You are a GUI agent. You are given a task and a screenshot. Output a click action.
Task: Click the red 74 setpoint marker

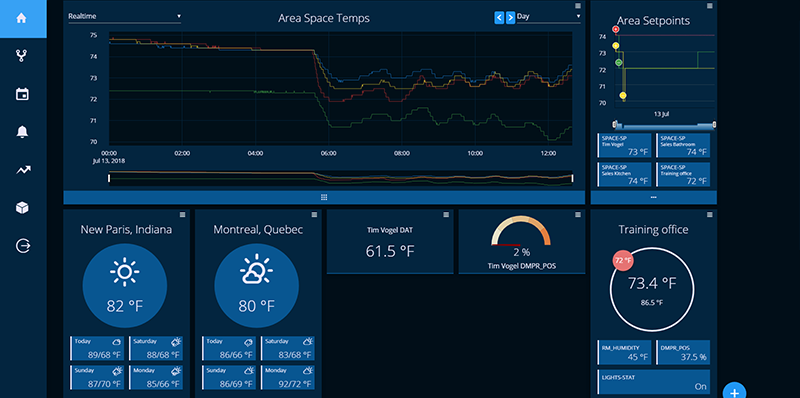coord(616,30)
